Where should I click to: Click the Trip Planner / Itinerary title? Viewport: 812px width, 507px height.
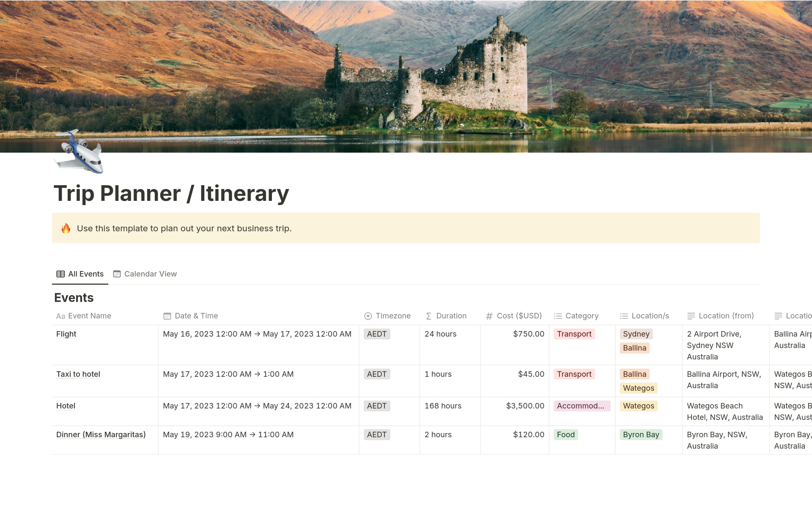pyautogui.click(x=171, y=194)
